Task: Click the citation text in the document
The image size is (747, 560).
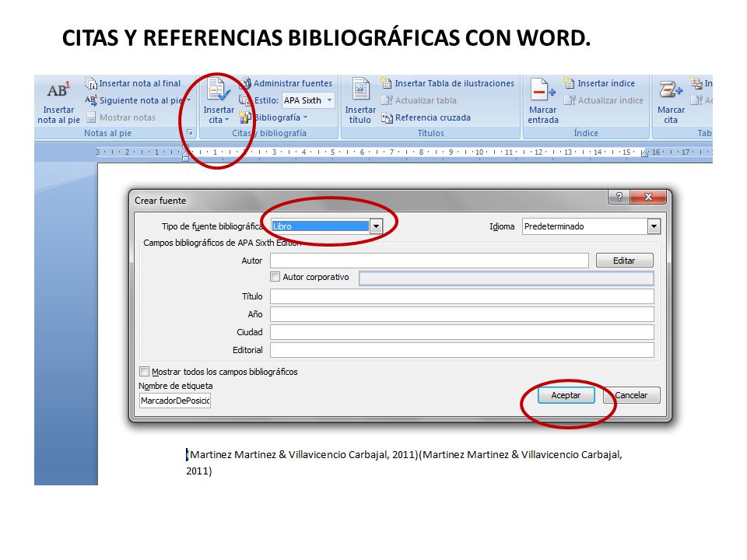Action: coord(404,462)
